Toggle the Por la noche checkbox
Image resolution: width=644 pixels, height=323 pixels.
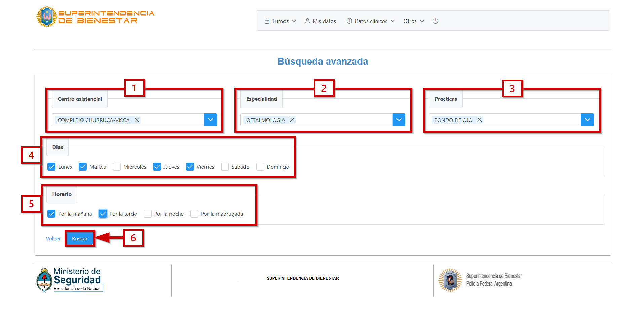148,214
